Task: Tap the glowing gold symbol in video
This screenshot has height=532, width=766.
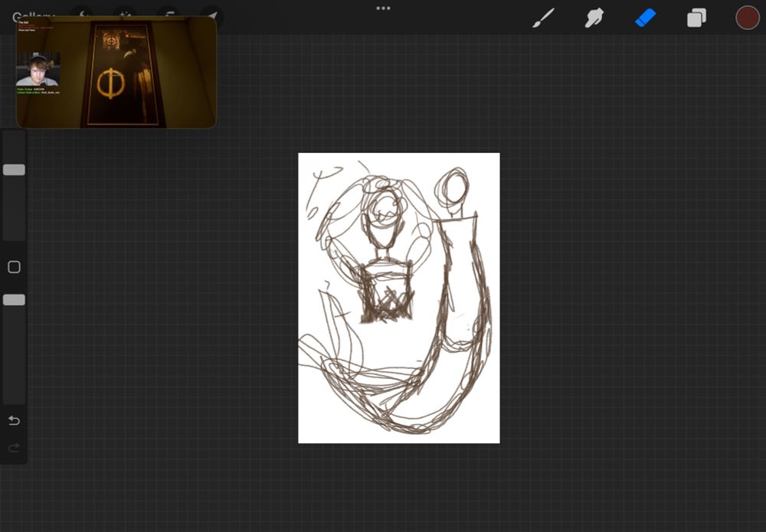Action: [x=111, y=83]
